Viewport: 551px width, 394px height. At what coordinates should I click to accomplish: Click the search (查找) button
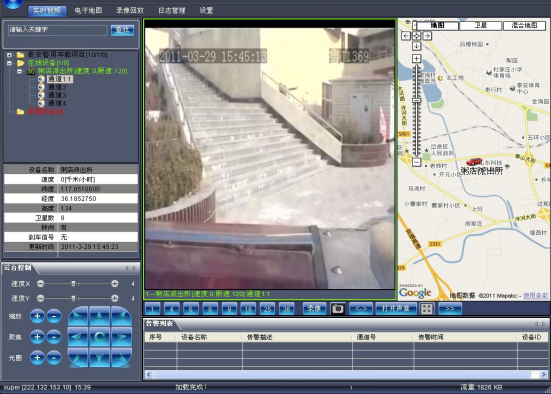coord(122,30)
